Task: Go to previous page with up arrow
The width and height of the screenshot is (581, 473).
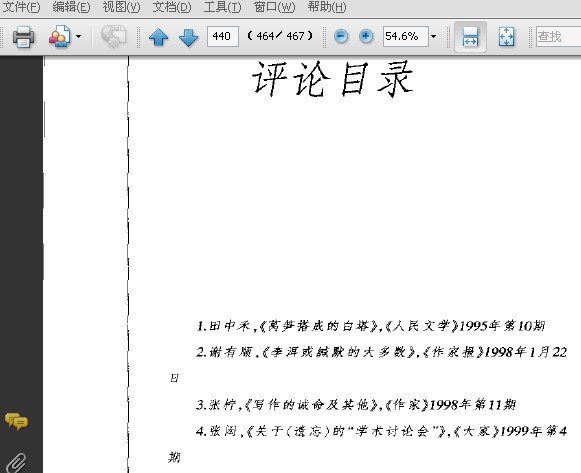Action: tap(158, 37)
